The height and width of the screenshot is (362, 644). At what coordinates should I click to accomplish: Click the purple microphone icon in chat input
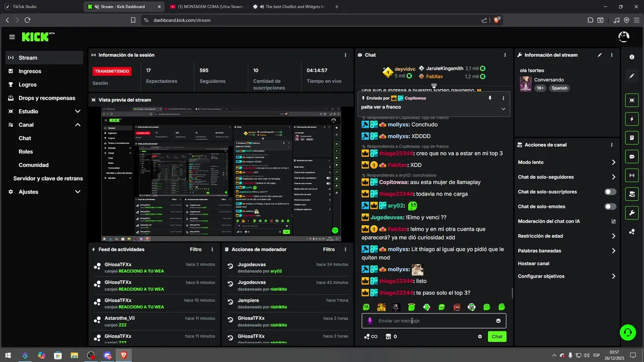tap(370, 321)
